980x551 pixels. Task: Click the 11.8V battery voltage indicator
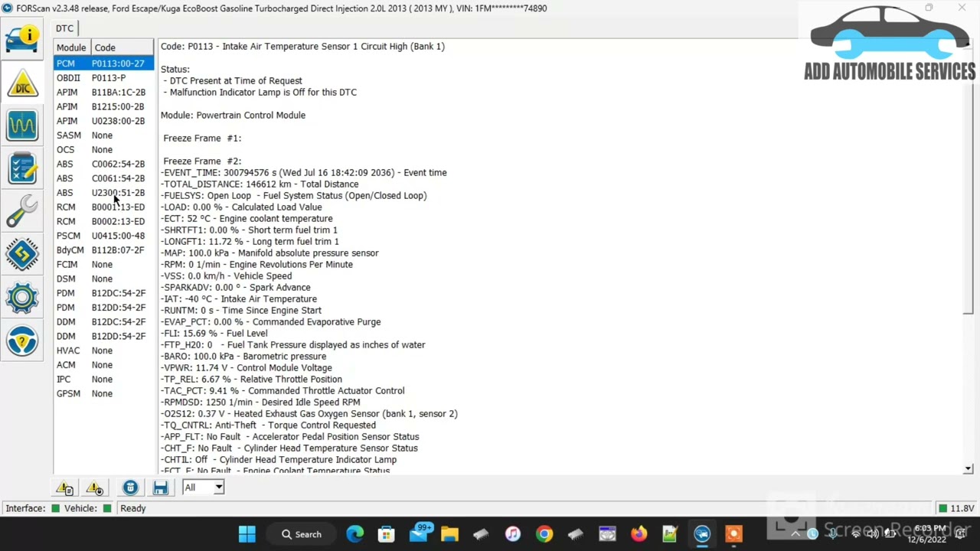point(956,508)
